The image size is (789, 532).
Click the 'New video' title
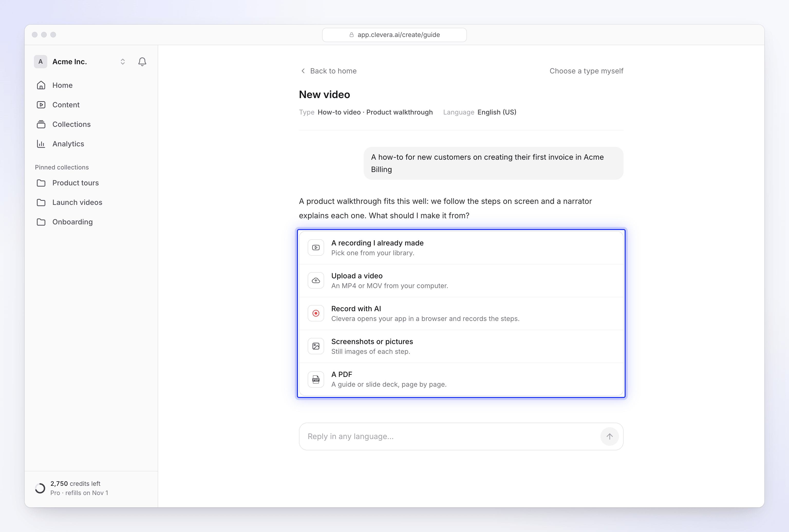coord(324,95)
